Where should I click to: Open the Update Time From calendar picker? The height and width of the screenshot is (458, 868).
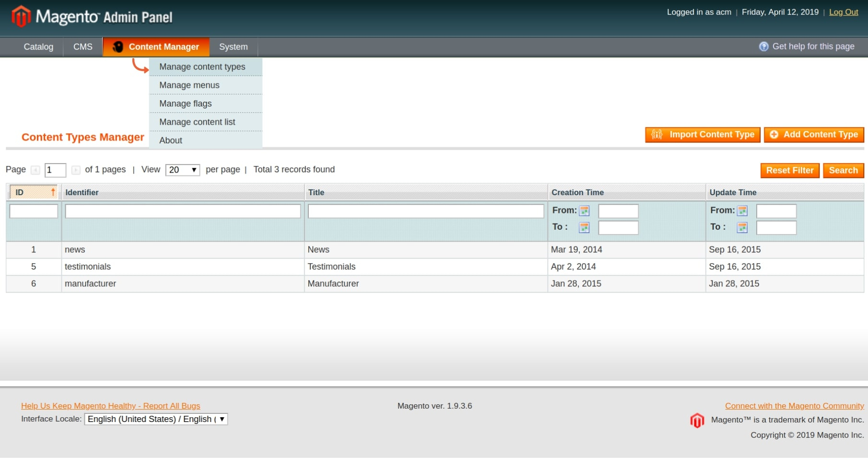[x=742, y=211]
